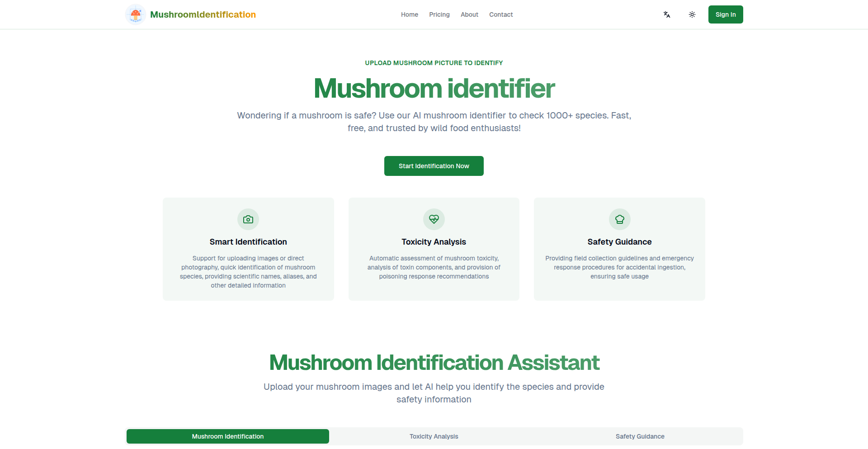The width and height of the screenshot is (868, 449).
Task: Switch to the Mushroom Identification tab
Action: tap(227, 436)
